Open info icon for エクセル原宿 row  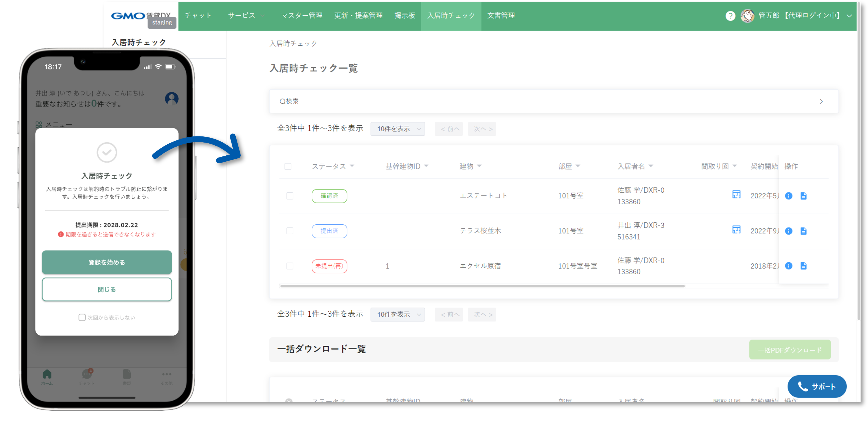(x=789, y=266)
